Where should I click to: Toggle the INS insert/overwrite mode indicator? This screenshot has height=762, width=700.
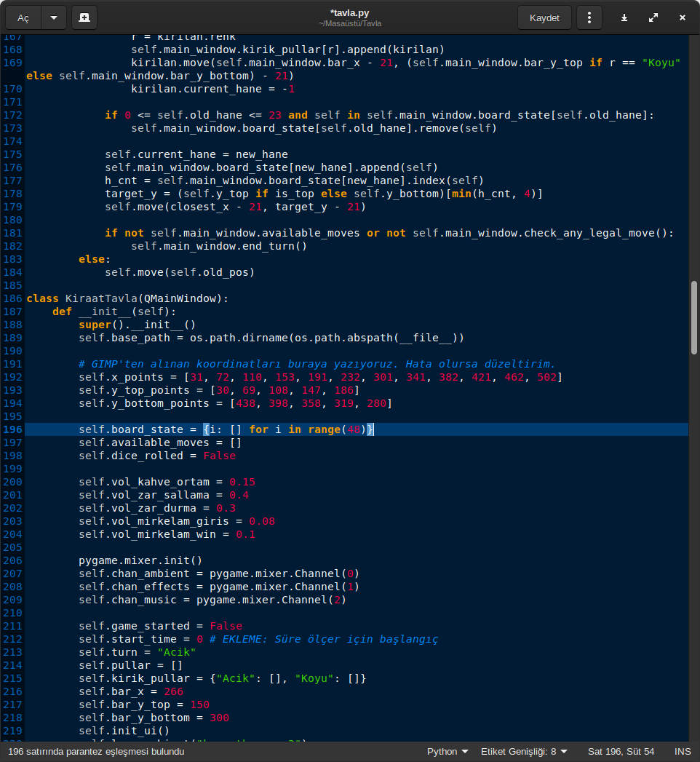point(683,751)
